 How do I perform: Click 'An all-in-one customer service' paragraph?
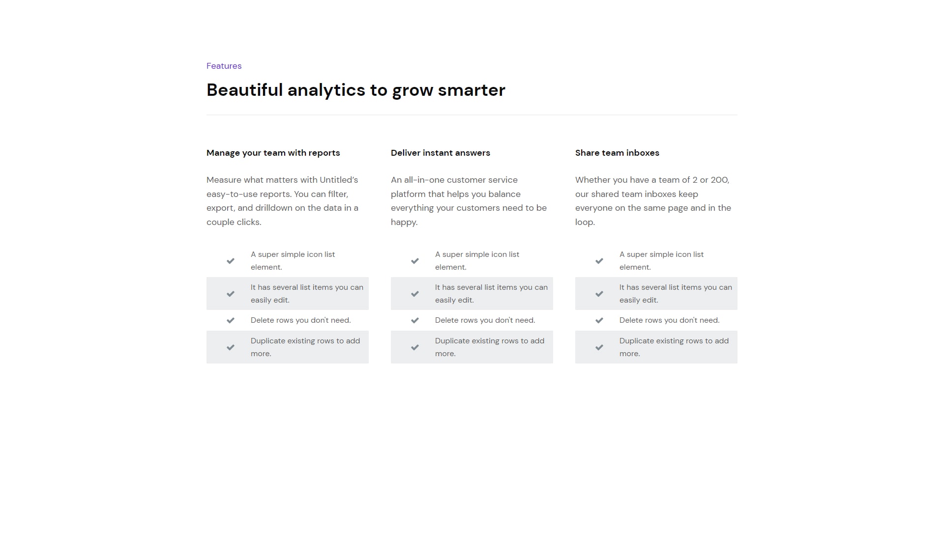469,201
